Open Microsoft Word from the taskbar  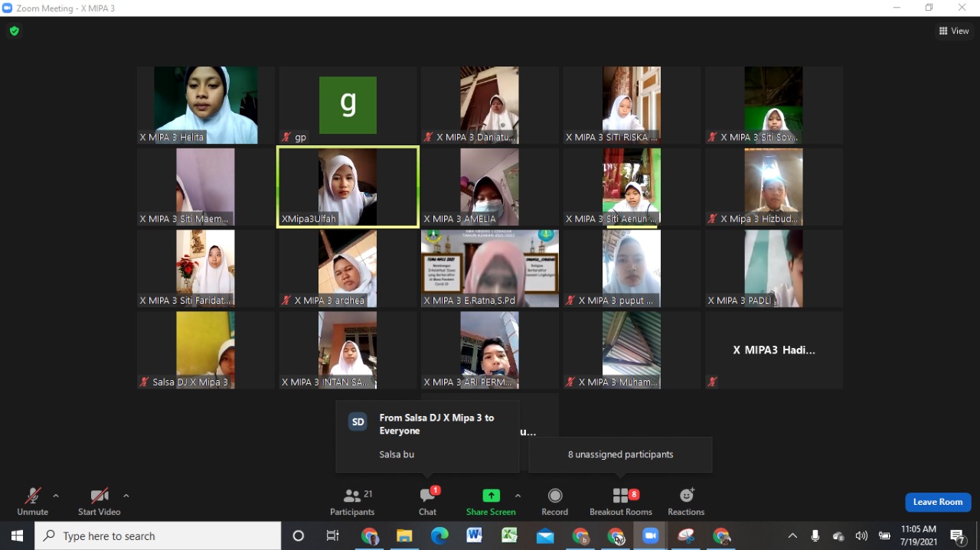[474, 536]
